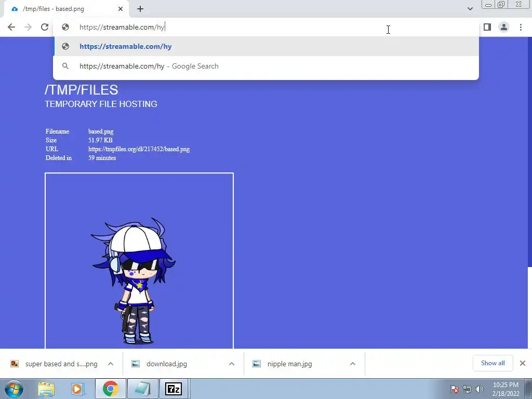Open the Notepad taskbar item
Image resolution: width=532 pixels, height=399 pixels.
(142, 389)
